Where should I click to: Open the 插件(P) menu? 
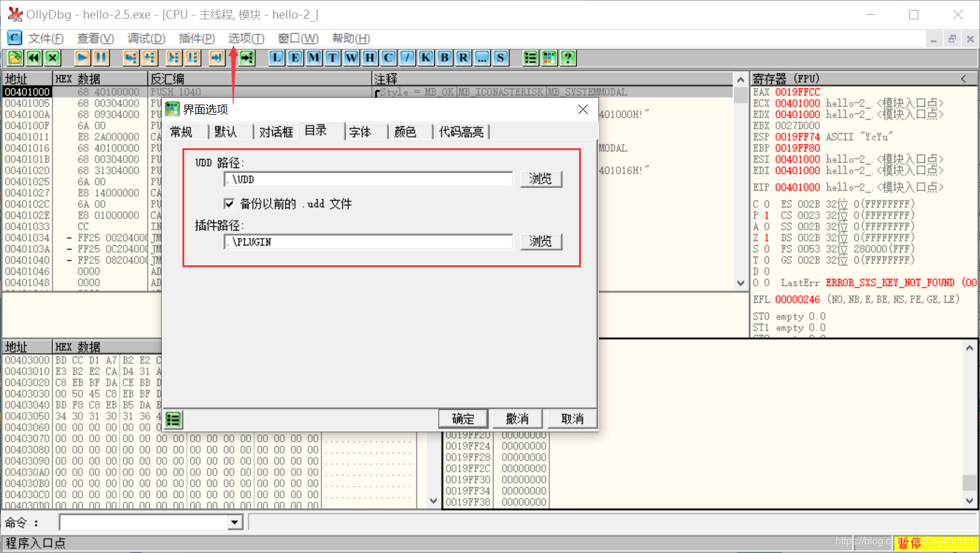(x=197, y=39)
